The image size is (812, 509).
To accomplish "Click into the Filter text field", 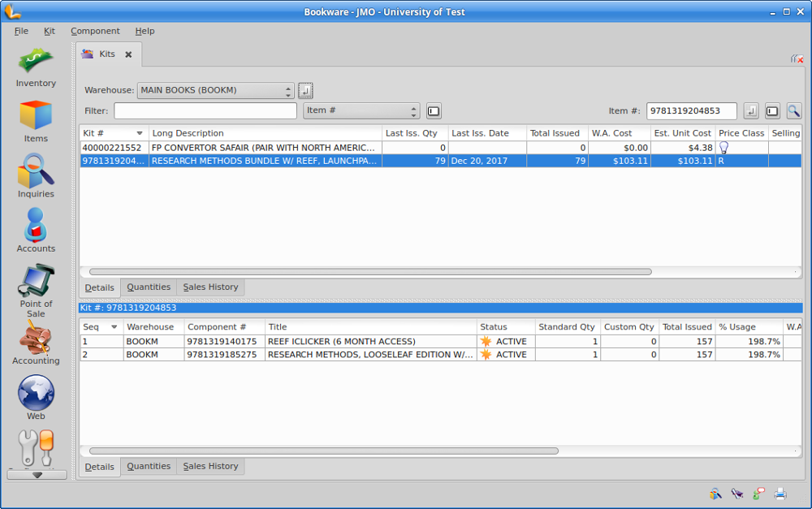I will point(205,110).
